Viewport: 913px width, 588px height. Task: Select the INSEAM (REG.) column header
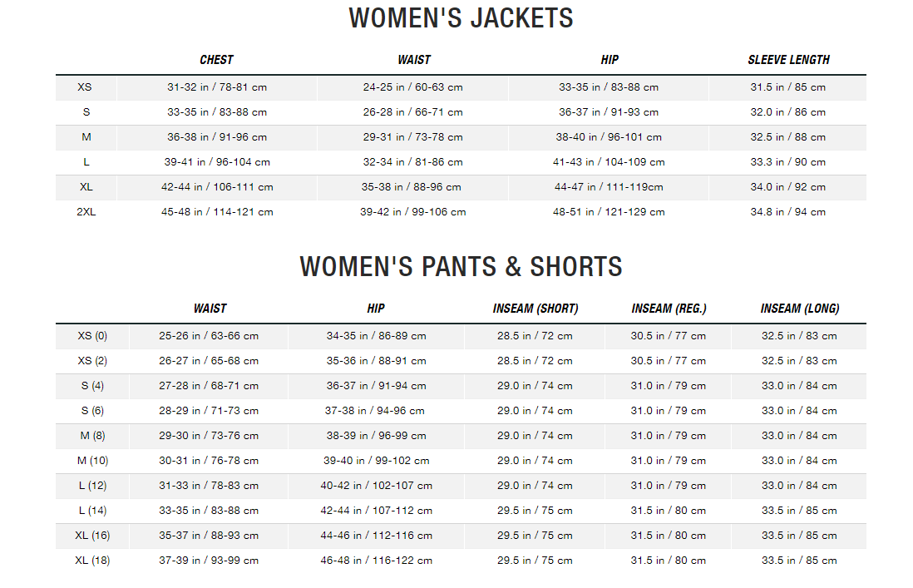click(669, 309)
